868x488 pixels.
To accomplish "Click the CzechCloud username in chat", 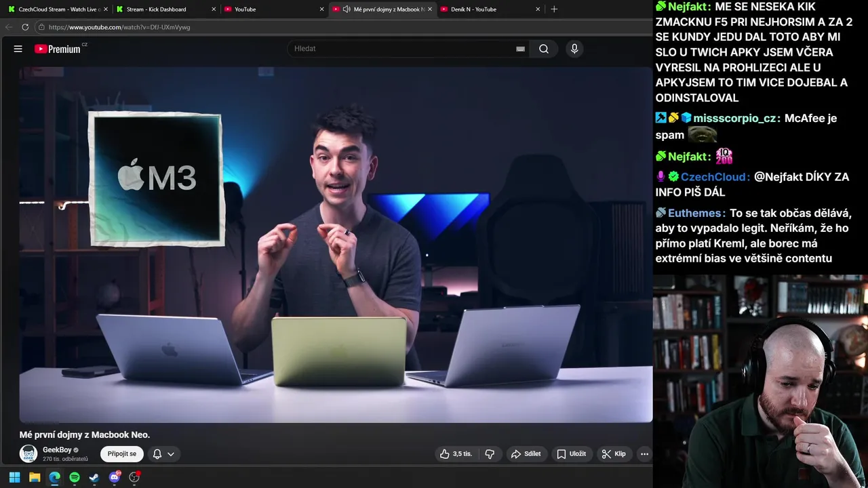I will tap(715, 177).
